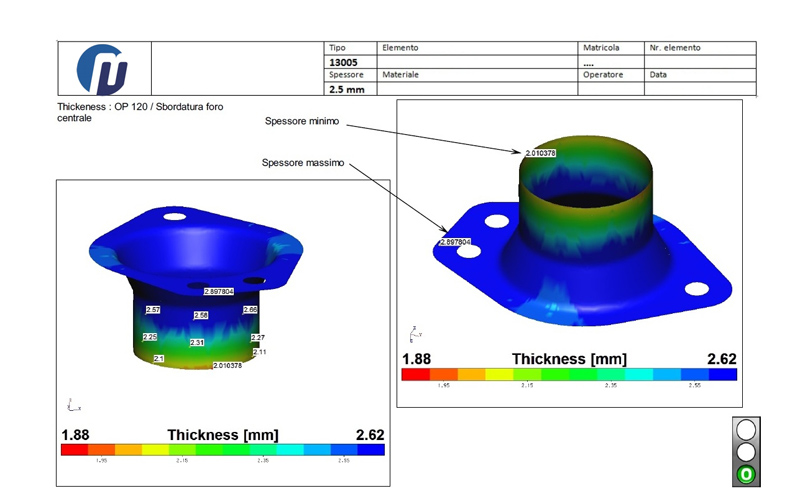800x491 pixels.
Task: Click the axis triad in the left view
Action: [x=69, y=404]
